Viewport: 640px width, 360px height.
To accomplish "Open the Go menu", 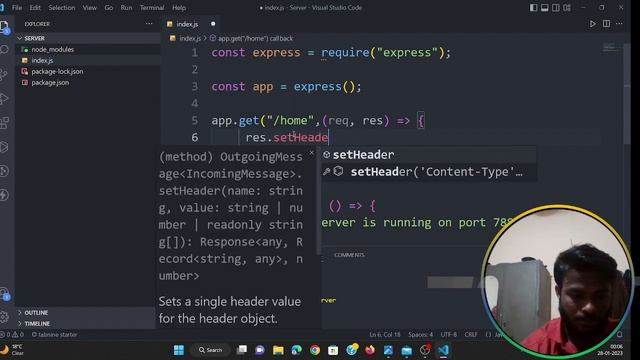I will pos(109,8).
